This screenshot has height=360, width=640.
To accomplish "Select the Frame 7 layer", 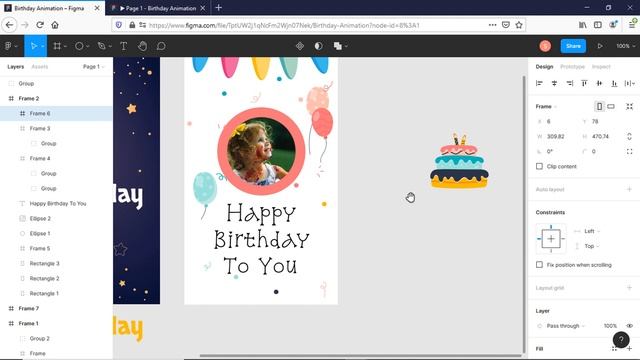I will 56,308.
